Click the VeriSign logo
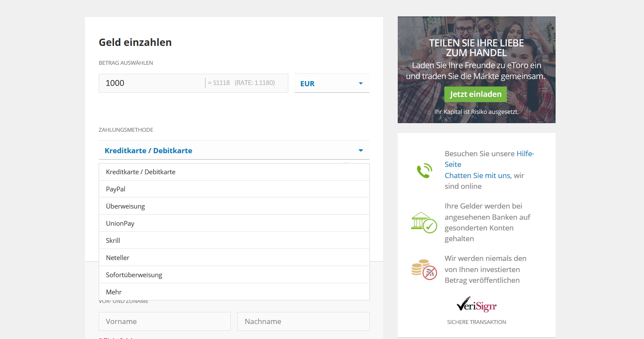The image size is (644, 339). coord(476,304)
